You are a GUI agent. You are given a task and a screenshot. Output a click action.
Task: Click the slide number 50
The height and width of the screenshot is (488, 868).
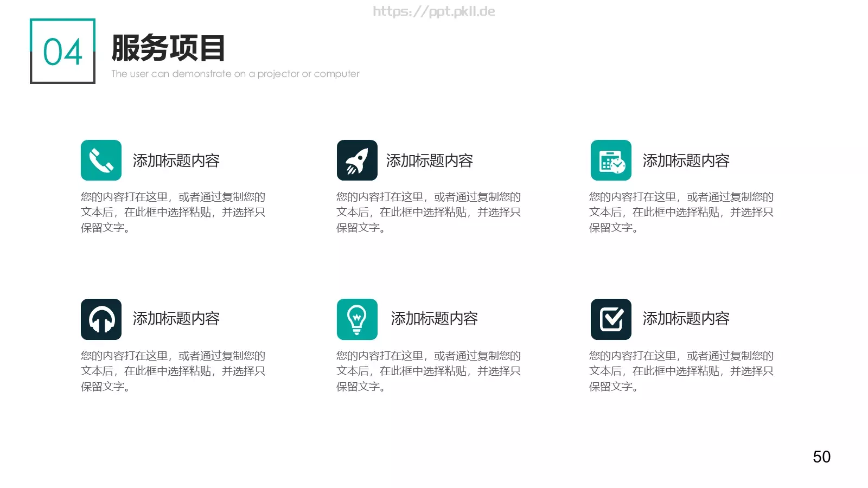(822, 457)
